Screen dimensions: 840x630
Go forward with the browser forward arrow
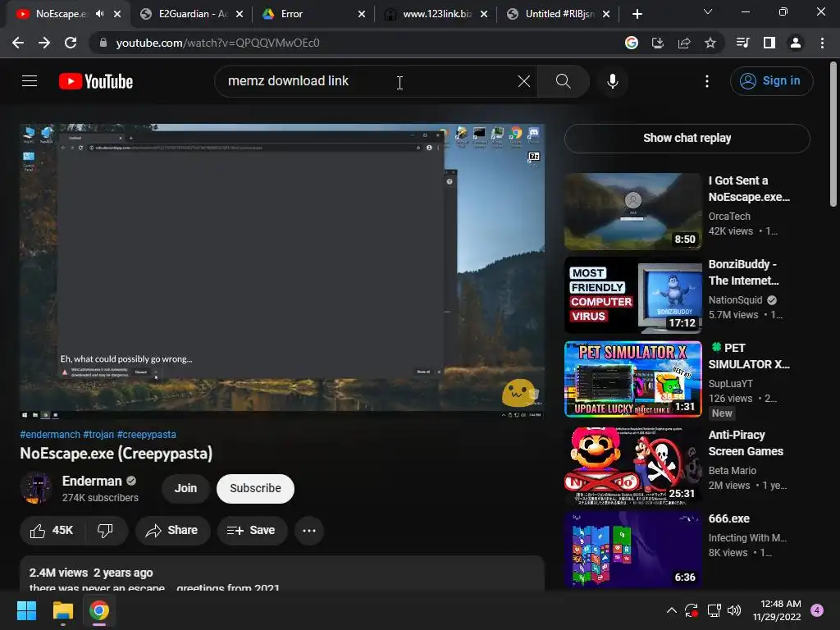pyautogui.click(x=44, y=43)
